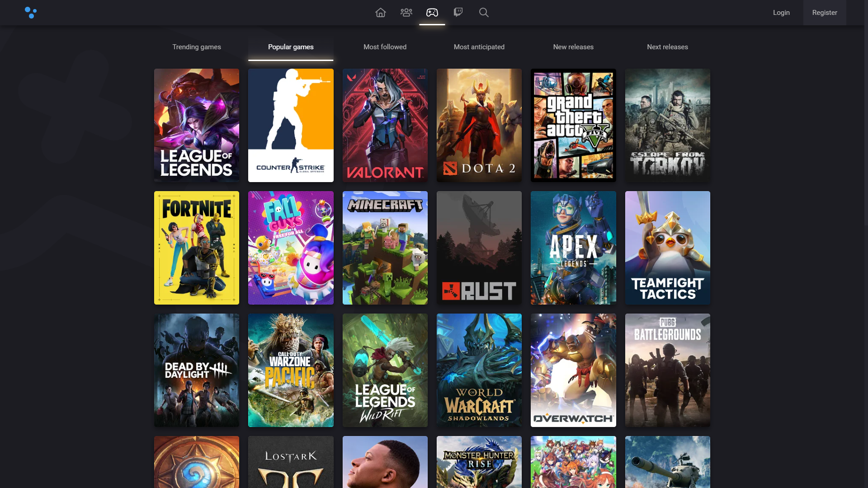Open the League of Legends cover
Viewport: 868px width, 488px height.
(x=197, y=125)
